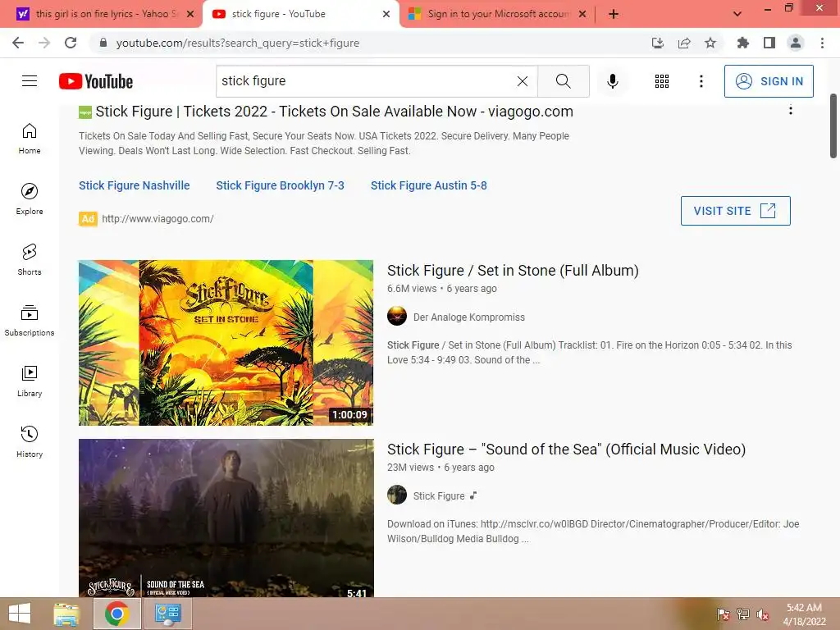This screenshot has width=840, height=630.
Task: Open Explore in the sidebar
Action: [x=30, y=199]
